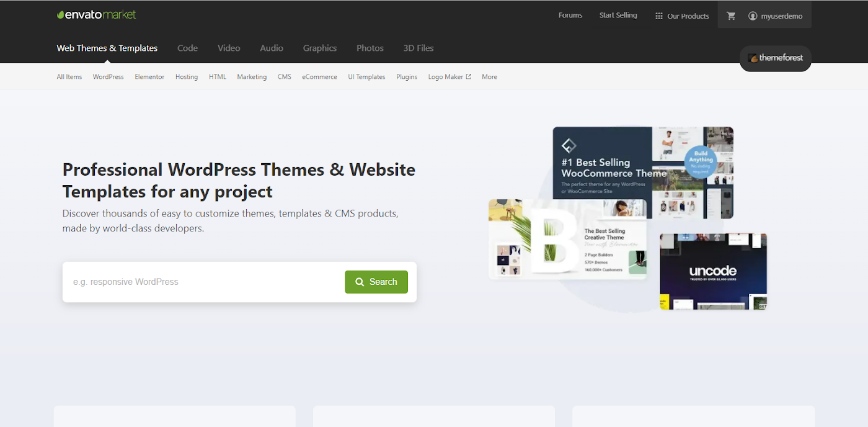Expand the More categories menu
The width and height of the screenshot is (868, 427).
[x=489, y=77]
